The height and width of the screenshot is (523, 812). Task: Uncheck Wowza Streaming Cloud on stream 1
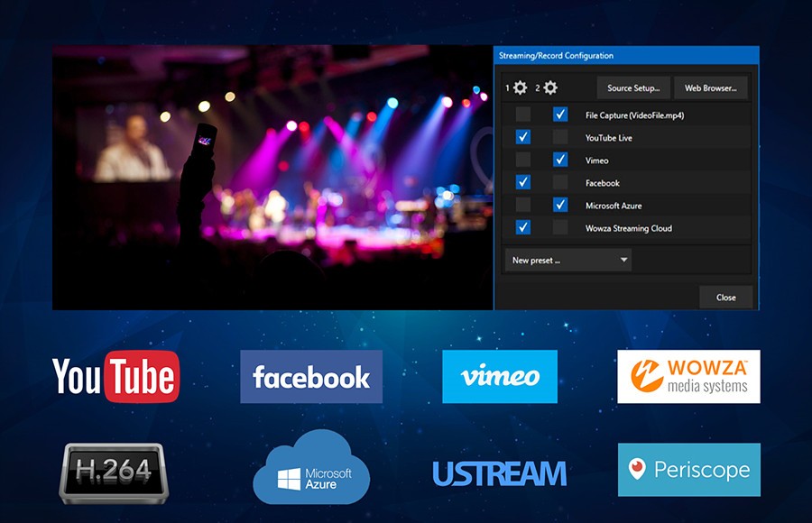coord(523,227)
